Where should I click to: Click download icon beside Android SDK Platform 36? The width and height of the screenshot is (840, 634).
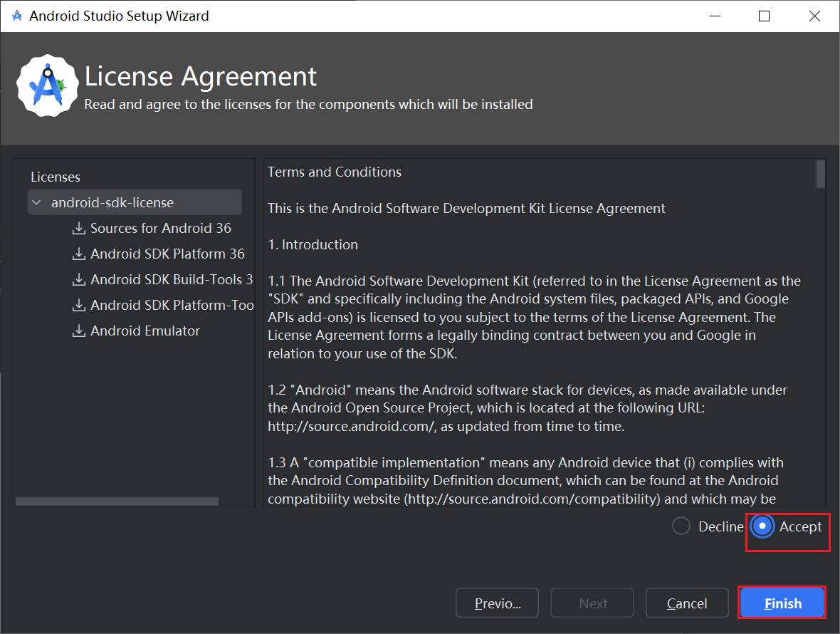click(x=79, y=254)
